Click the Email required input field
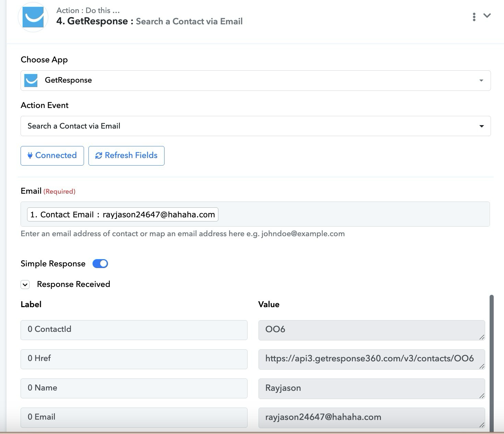504x434 pixels. click(x=353, y=214)
